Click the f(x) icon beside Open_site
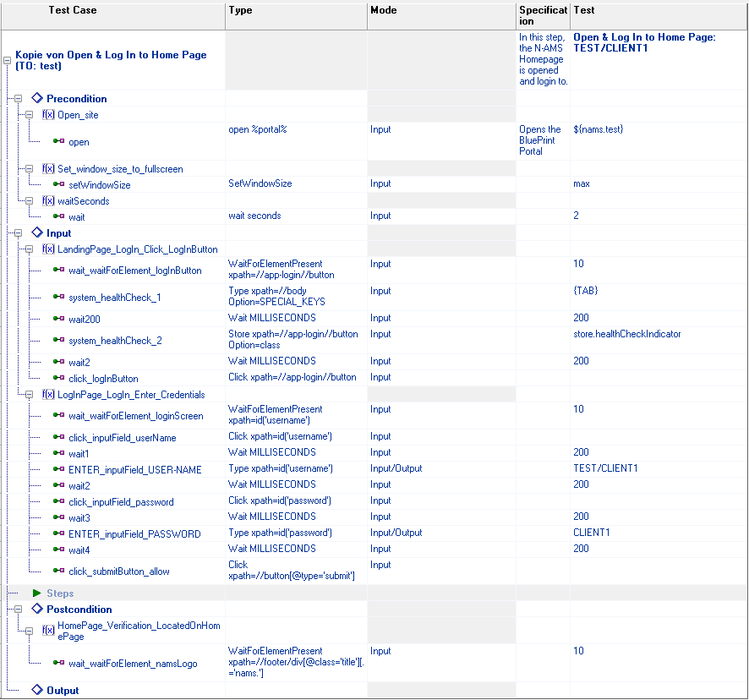The width and height of the screenshot is (749, 700). coord(48,115)
